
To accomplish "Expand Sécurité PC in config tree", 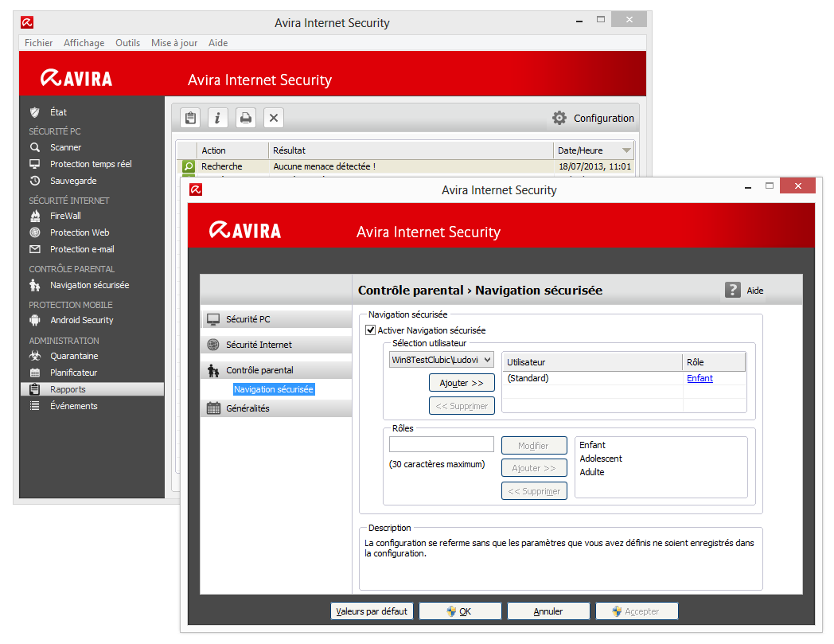I will click(276, 319).
